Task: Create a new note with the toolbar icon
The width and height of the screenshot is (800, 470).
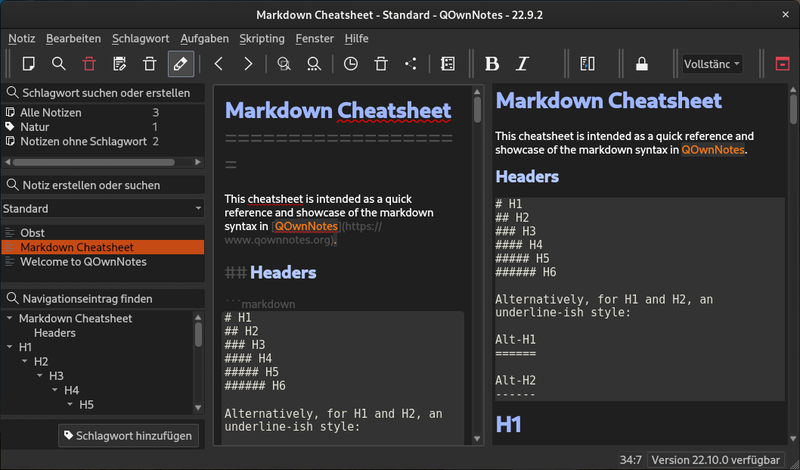Action: pos(29,64)
